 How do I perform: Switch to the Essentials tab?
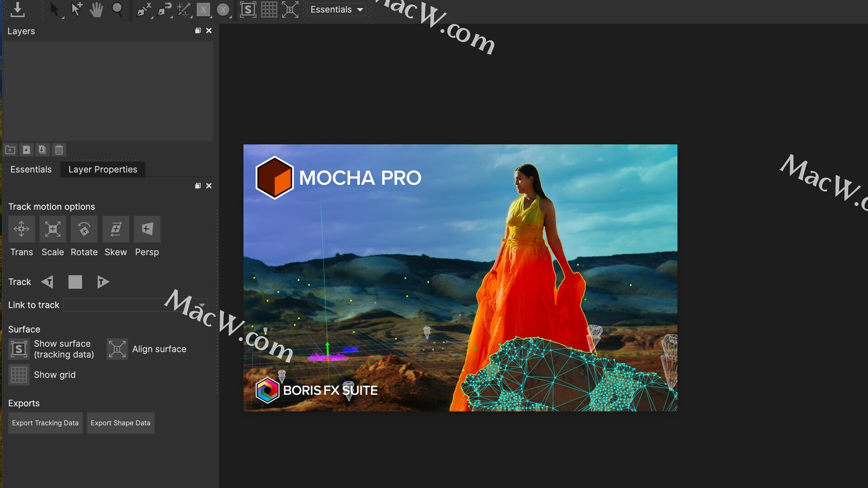click(x=31, y=169)
